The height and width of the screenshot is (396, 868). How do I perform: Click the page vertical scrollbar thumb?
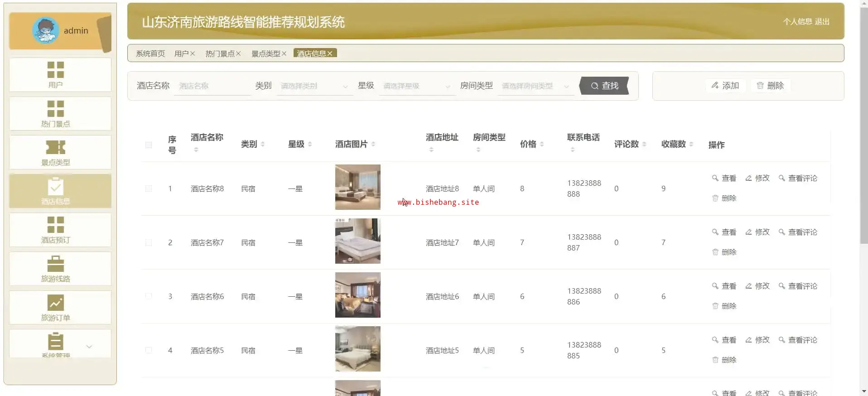(864, 125)
